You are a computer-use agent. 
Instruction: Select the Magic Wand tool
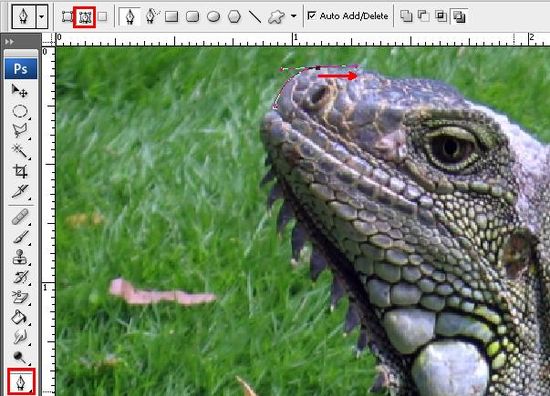[19, 151]
